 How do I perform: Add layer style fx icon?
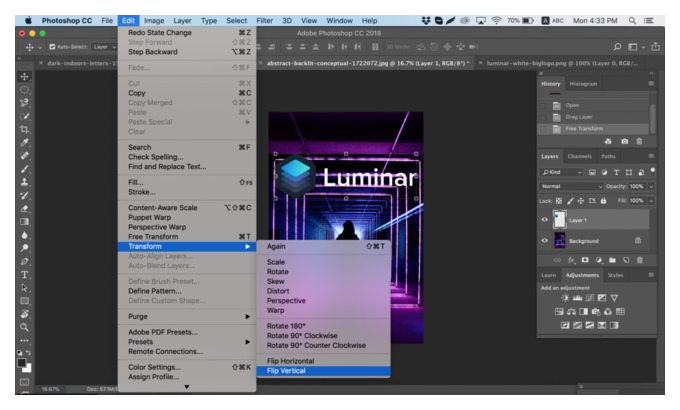click(x=572, y=260)
